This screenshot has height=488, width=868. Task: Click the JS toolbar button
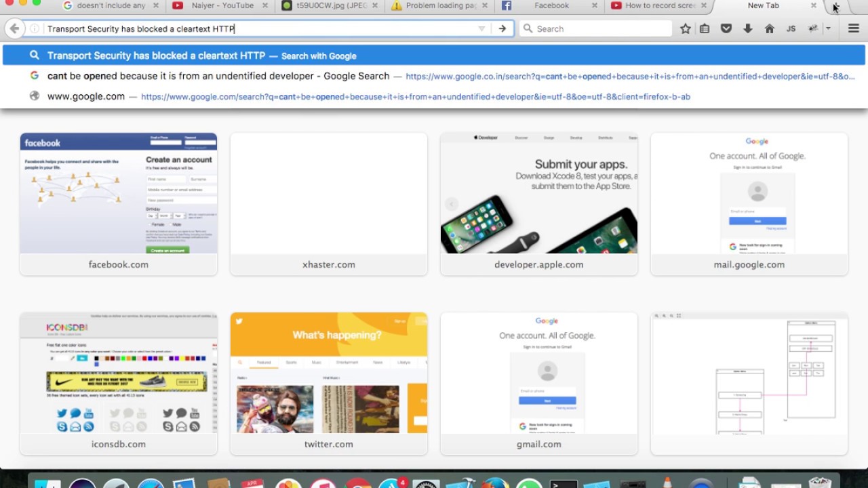pos(791,28)
